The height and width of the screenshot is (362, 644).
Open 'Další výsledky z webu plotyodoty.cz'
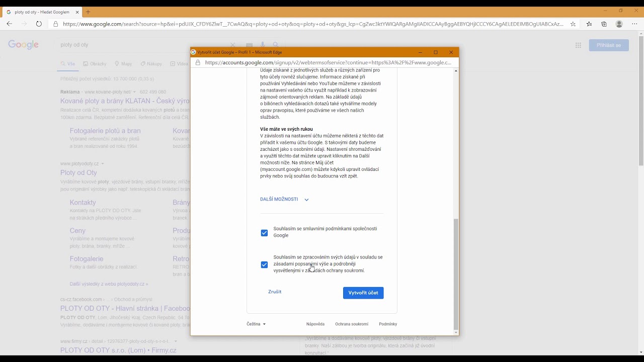click(x=109, y=284)
